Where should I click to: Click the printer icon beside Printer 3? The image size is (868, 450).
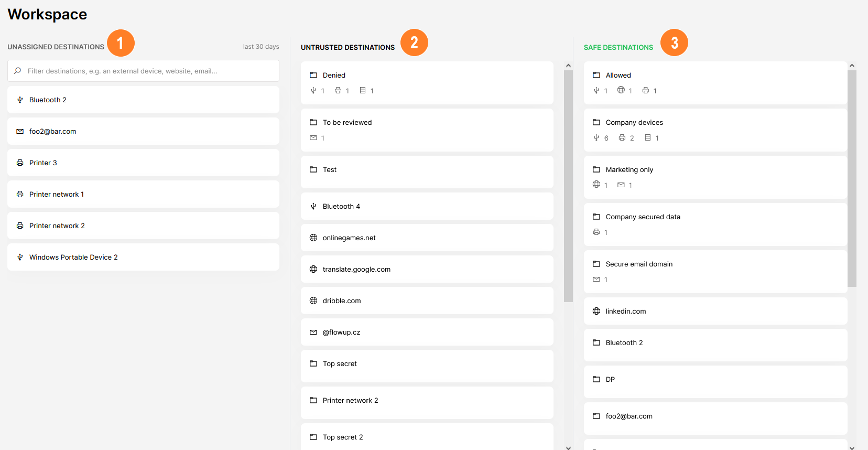click(20, 163)
